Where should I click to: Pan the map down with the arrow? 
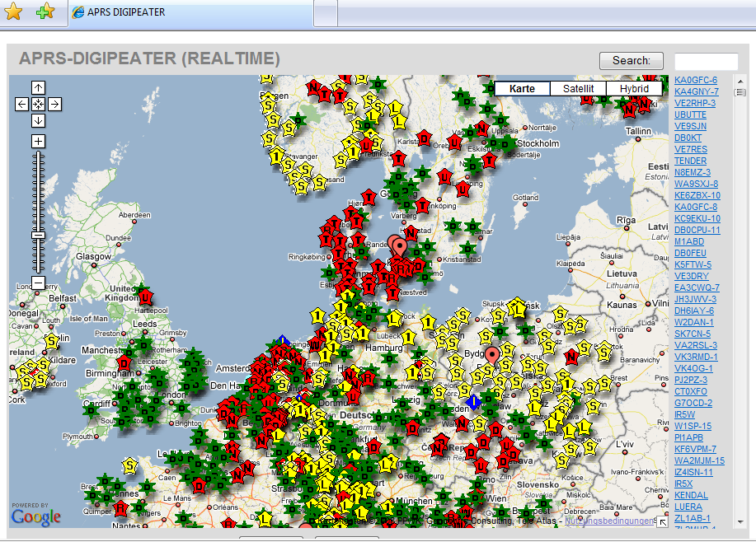coord(39,120)
